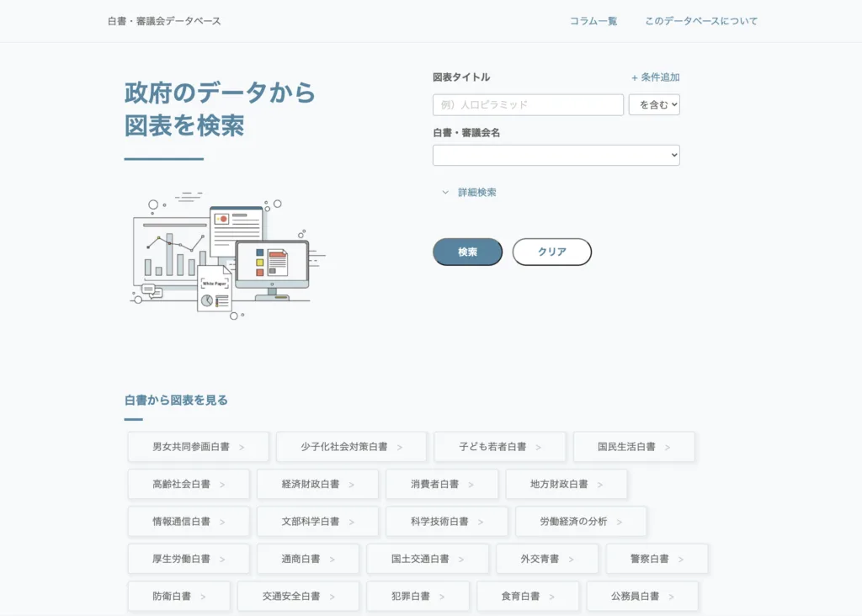Open 警察白書

click(x=657, y=559)
